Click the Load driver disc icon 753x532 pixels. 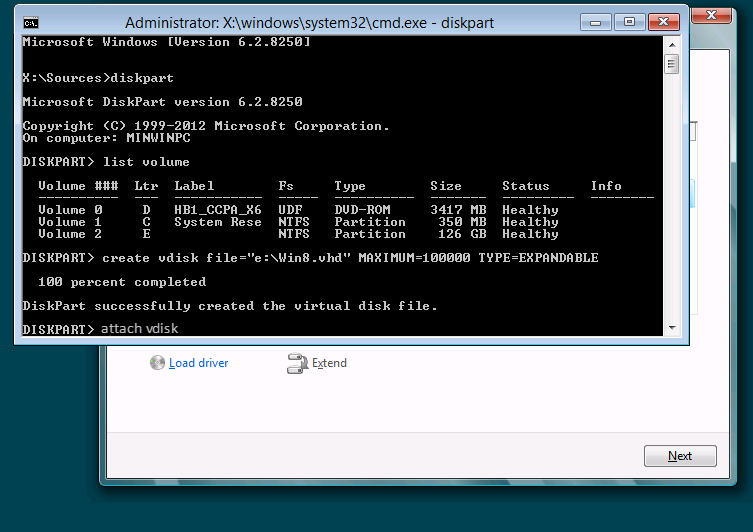click(x=158, y=363)
